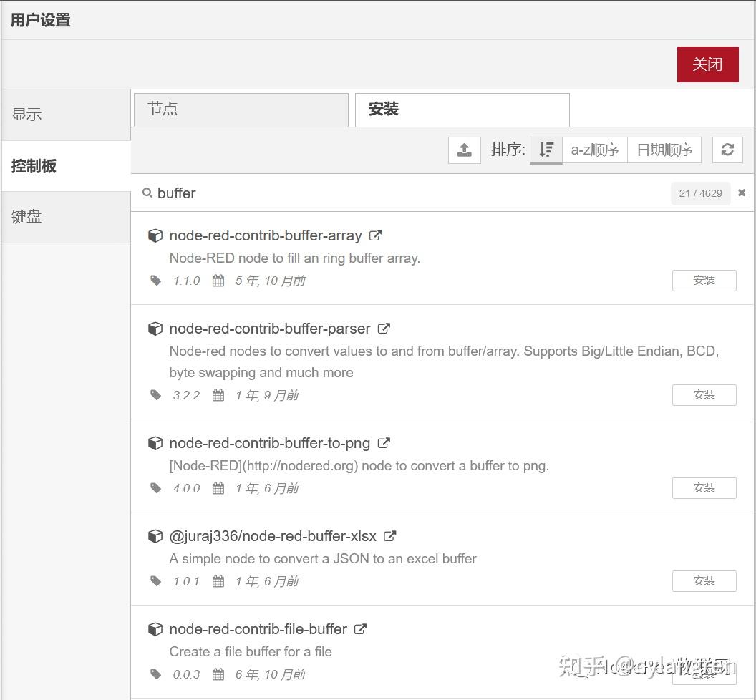This screenshot has height=700, width=756.
Task: Refresh the palette module list
Action: pyautogui.click(x=727, y=150)
